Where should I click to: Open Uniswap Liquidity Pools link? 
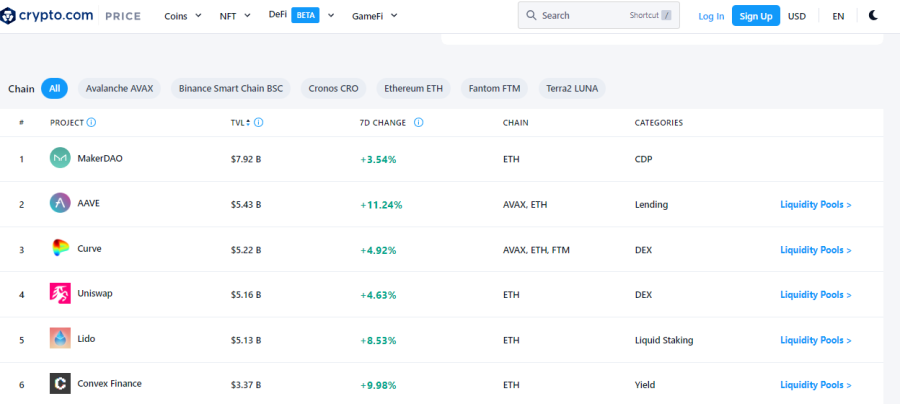(x=816, y=294)
